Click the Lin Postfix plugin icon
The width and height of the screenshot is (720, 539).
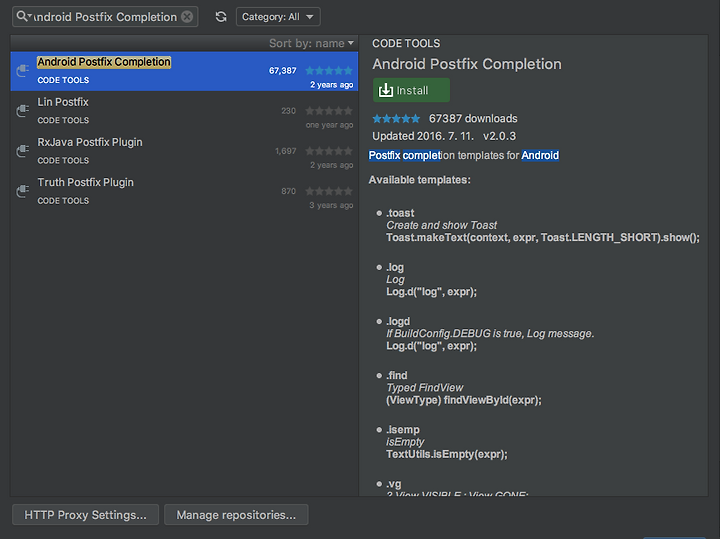pyautogui.click(x=22, y=111)
